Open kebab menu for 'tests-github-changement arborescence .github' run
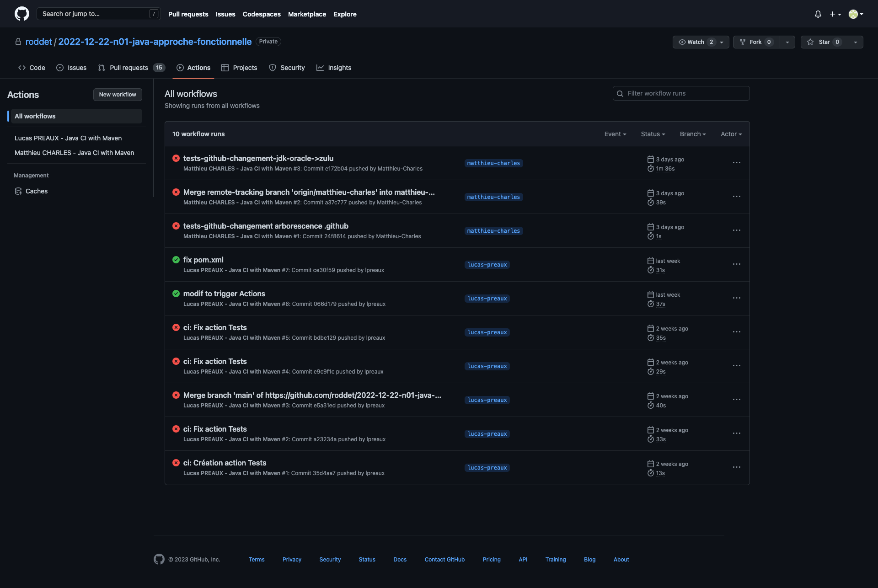 tap(737, 230)
